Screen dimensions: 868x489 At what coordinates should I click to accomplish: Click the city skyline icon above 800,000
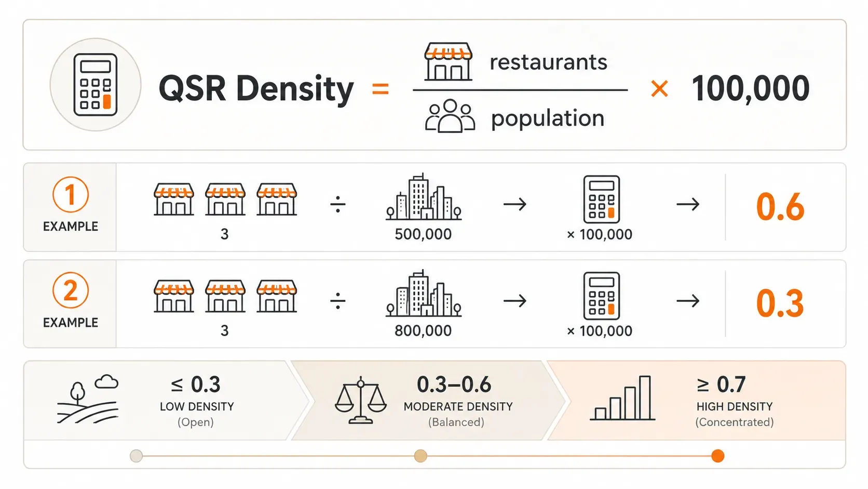[x=424, y=293]
